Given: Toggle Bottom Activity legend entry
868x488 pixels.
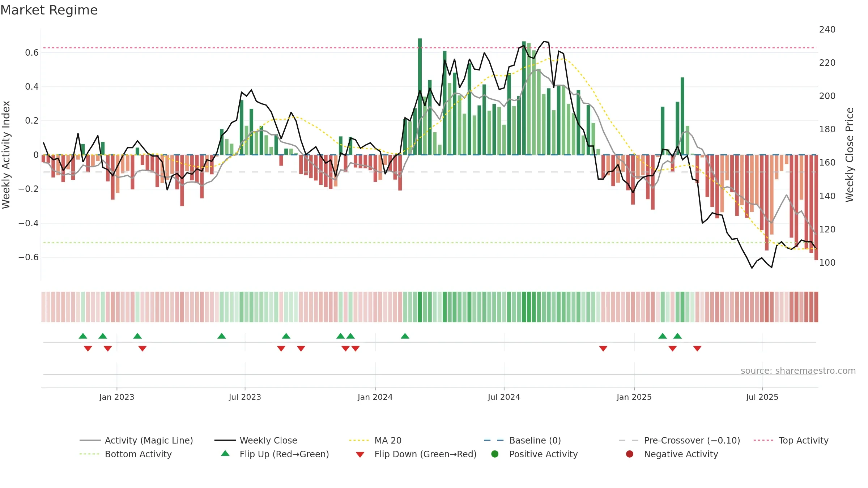Looking at the screenshot, I should pos(125,454).
